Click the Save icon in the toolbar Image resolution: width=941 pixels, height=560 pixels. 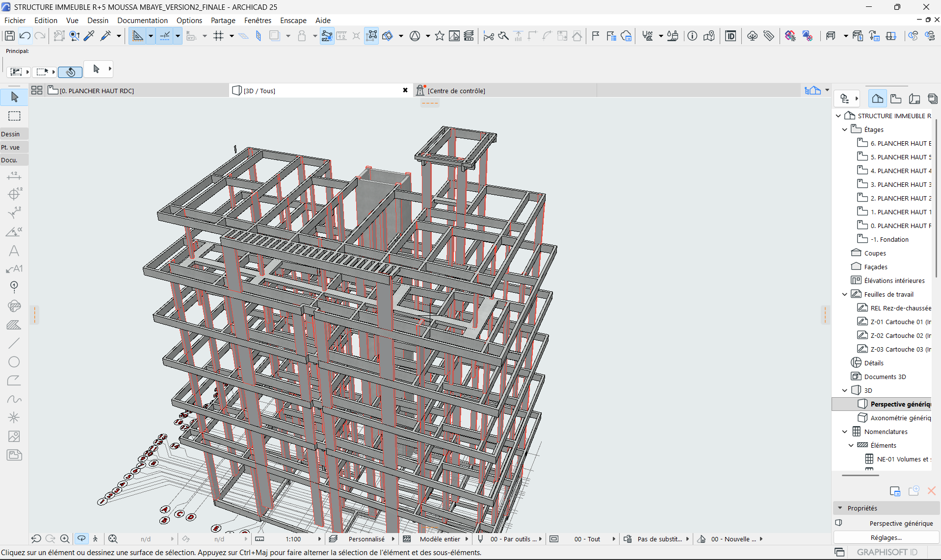click(x=9, y=36)
